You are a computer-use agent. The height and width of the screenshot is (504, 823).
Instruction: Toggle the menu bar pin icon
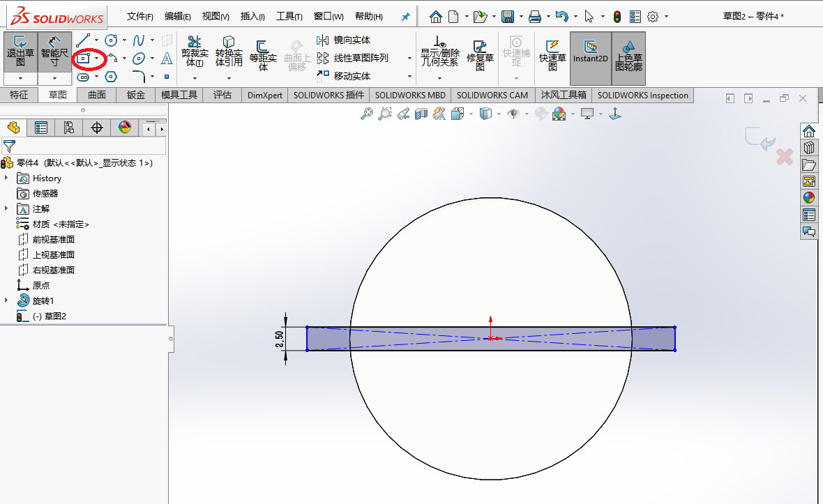[405, 17]
